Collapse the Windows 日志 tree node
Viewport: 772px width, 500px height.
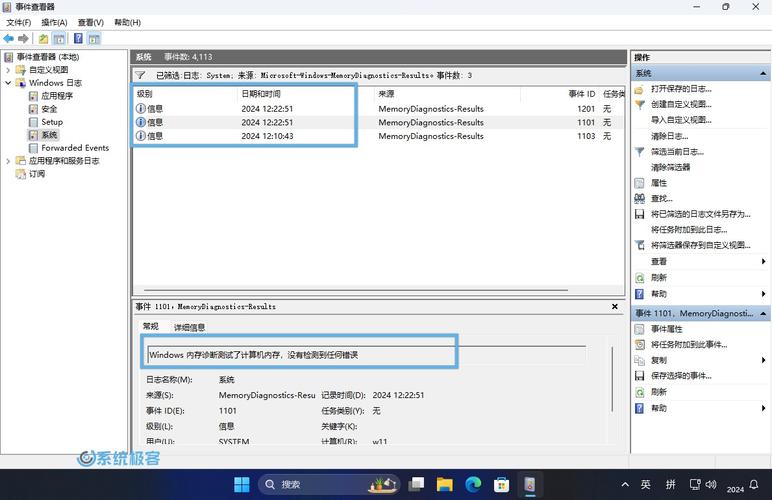[x=8, y=83]
